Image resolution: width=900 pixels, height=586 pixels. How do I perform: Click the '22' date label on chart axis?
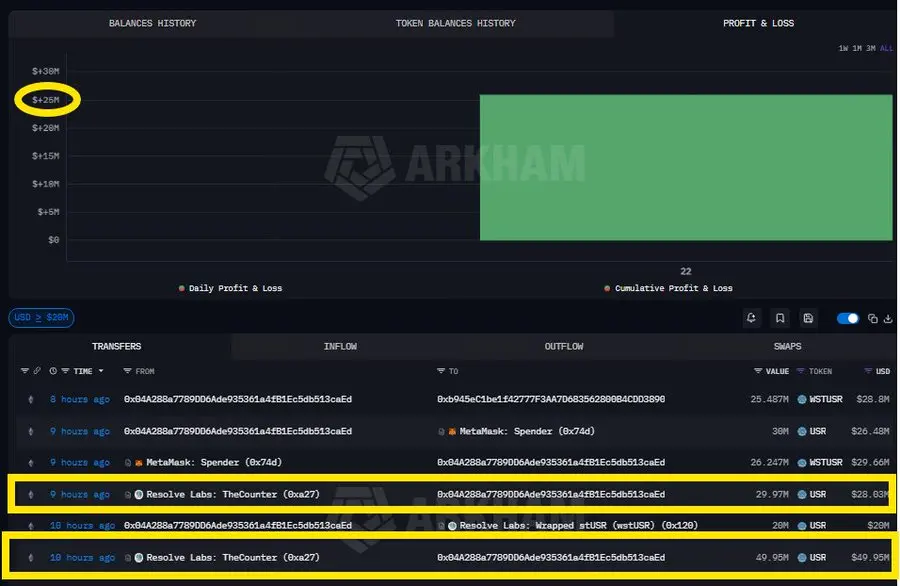pos(686,271)
